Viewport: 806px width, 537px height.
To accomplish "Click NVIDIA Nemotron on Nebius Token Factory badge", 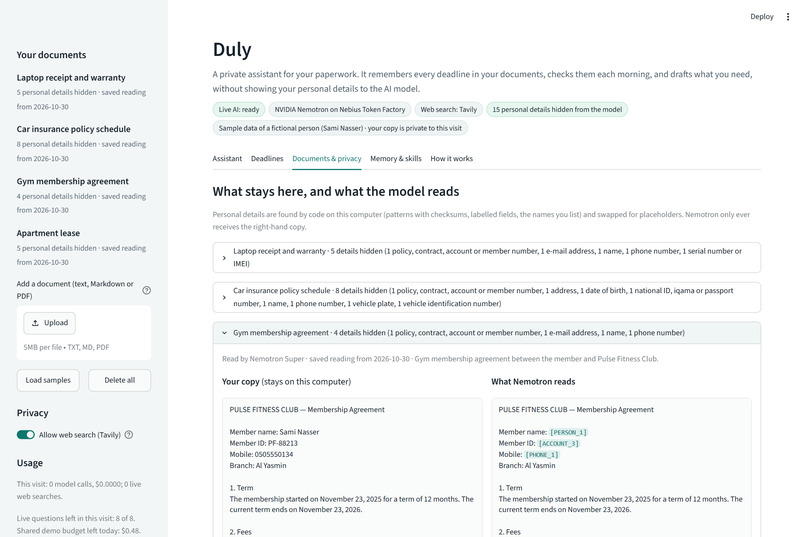I will click(x=339, y=109).
